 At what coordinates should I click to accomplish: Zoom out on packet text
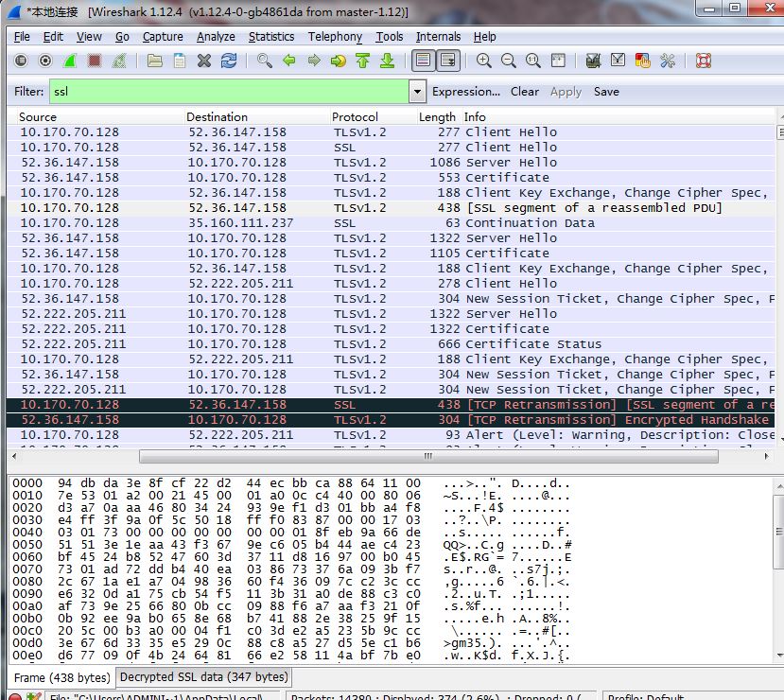[509, 61]
